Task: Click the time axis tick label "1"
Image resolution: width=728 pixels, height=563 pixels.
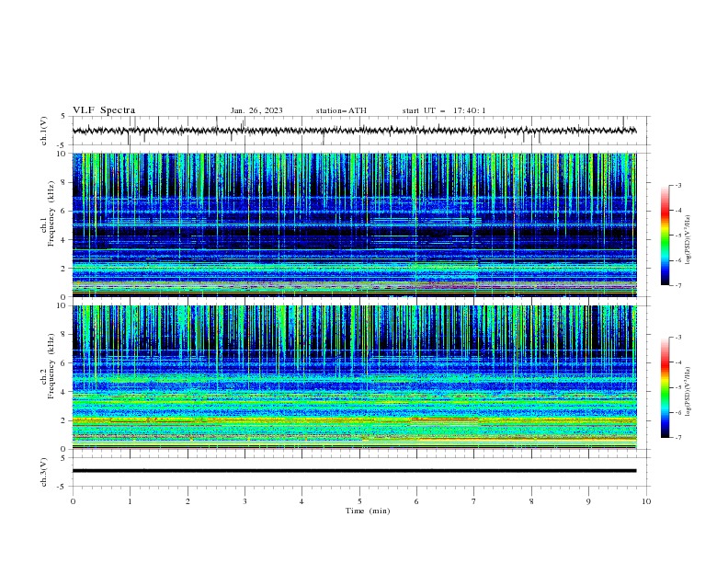Action: (x=130, y=501)
